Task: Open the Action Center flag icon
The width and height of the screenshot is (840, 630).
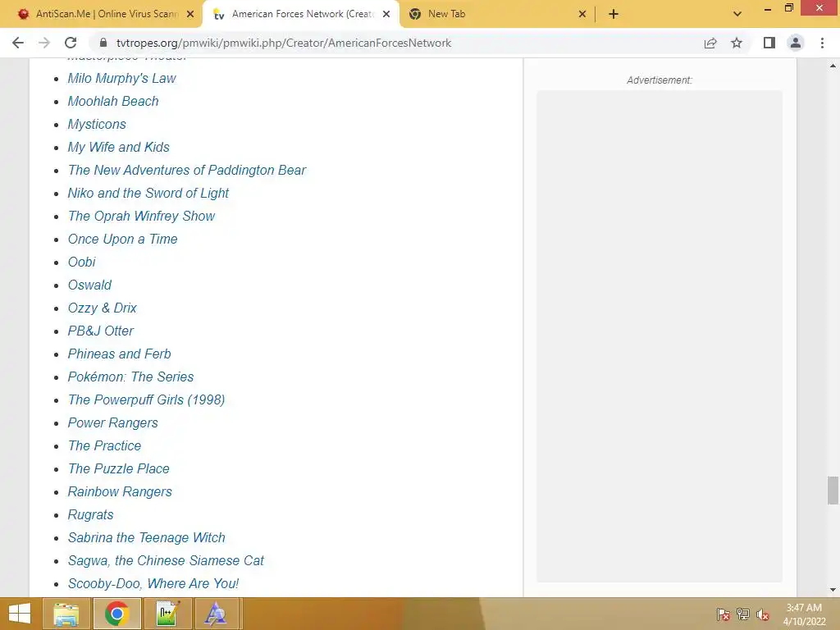Action: pos(724,614)
